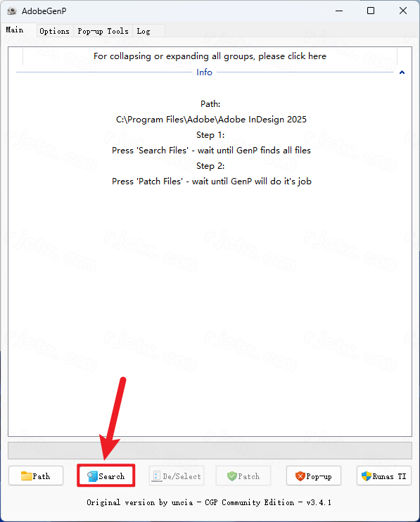Click the progress bar below the list

tap(210, 450)
